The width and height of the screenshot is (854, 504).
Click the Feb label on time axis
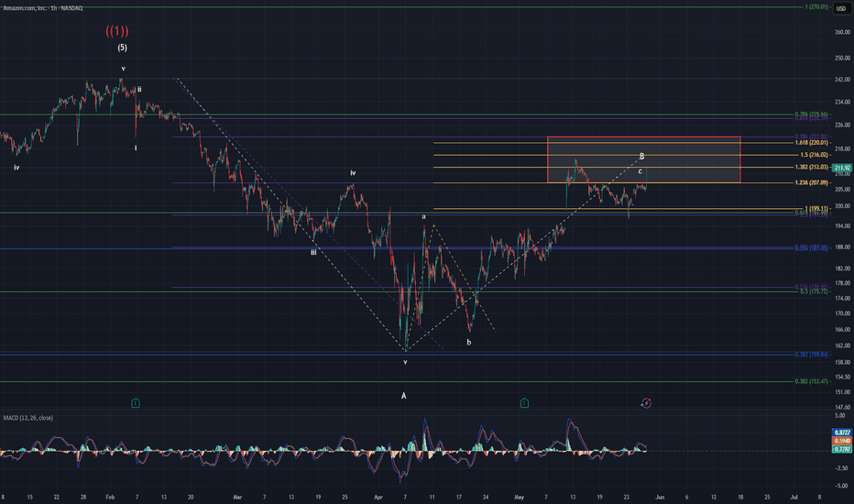point(110,498)
